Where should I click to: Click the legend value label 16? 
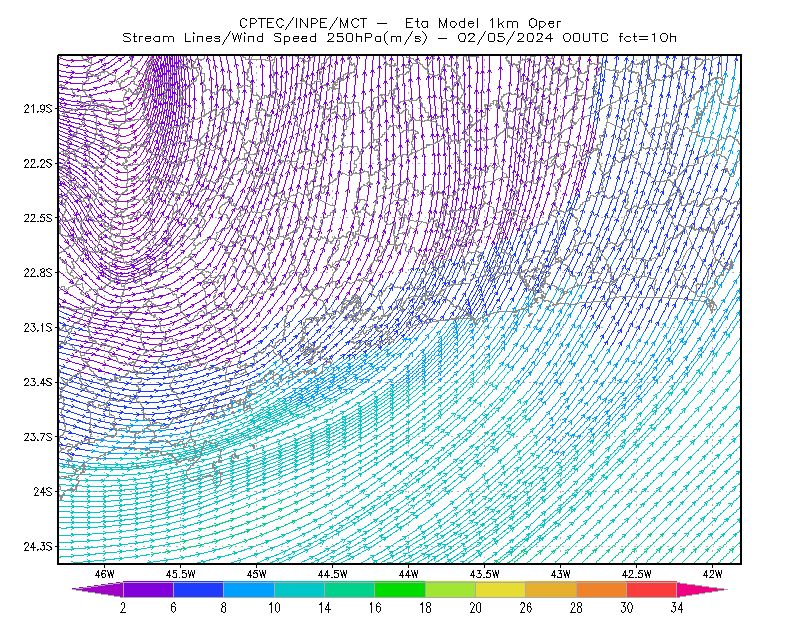point(375,608)
